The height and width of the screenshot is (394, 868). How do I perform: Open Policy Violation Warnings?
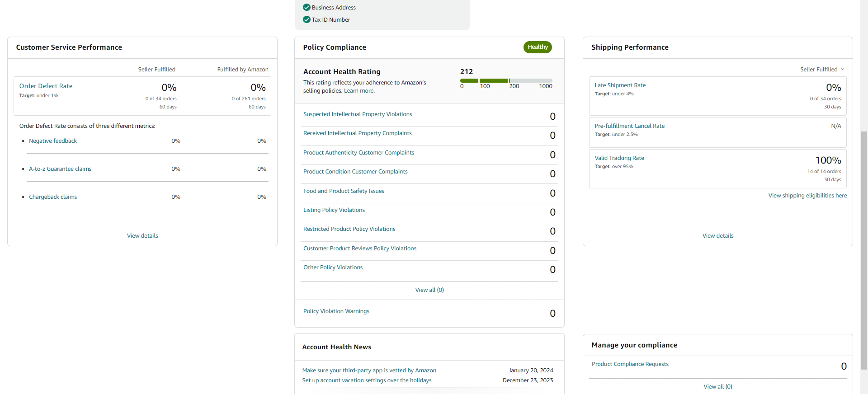[336, 311]
